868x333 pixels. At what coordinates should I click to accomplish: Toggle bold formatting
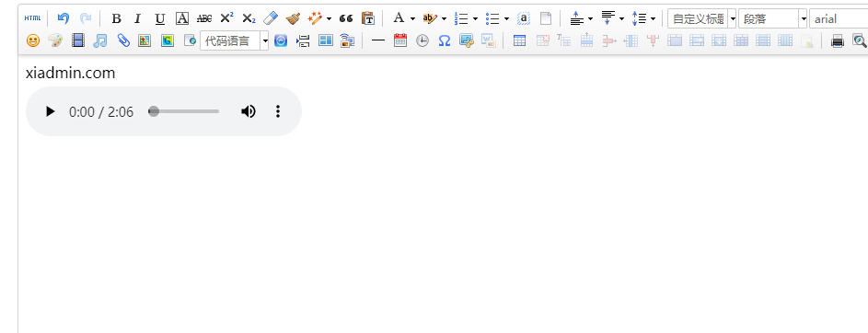tap(116, 18)
